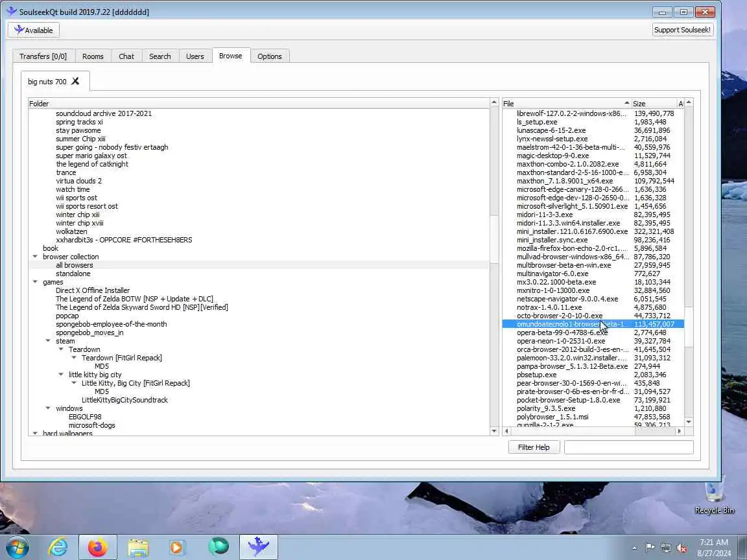Viewport: 747px width, 560px height.
Task: Sort files by the File column header
Action: 567,103
